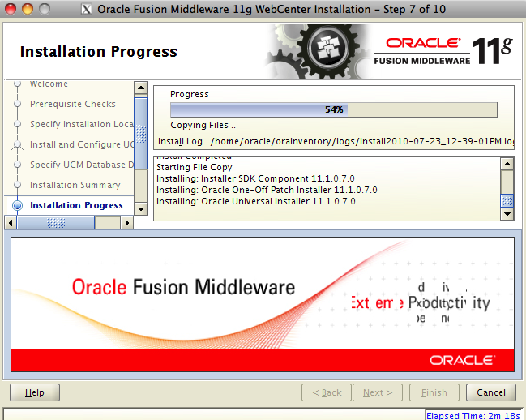The height and width of the screenshot is (420, 526).
Task: Click the 54% progress bar
Action: tap(333, 109)
